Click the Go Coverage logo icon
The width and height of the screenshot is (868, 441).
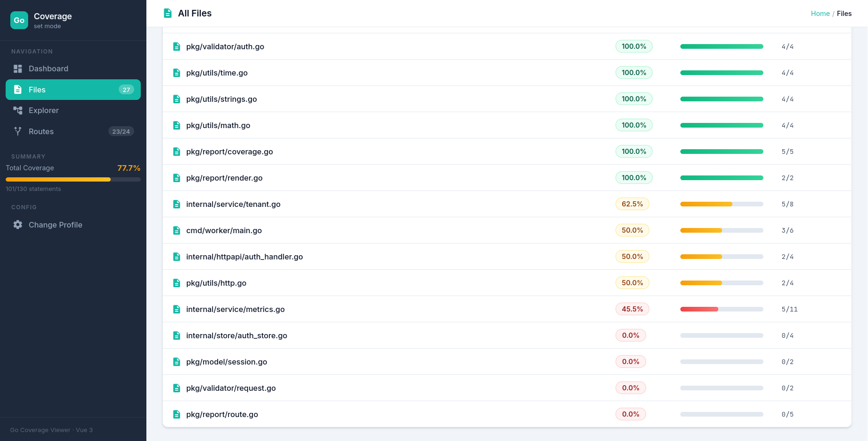point(19,20)
